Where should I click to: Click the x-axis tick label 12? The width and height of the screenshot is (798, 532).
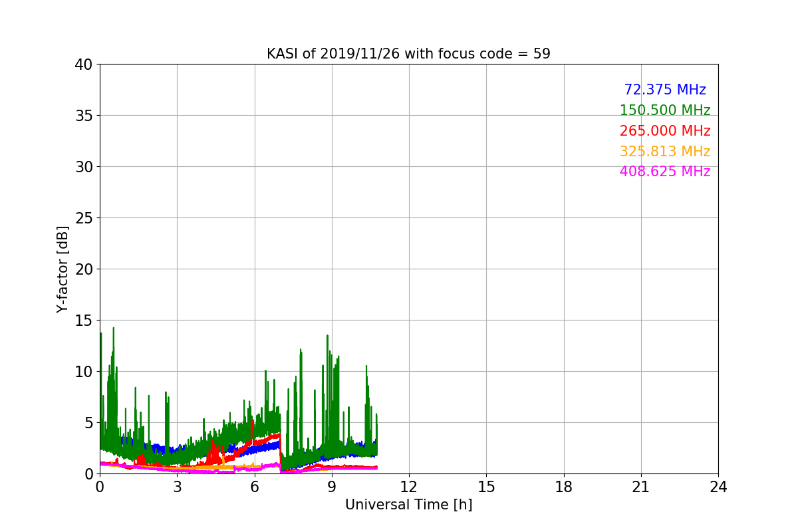pyautogui.click(x=409, y=487)
